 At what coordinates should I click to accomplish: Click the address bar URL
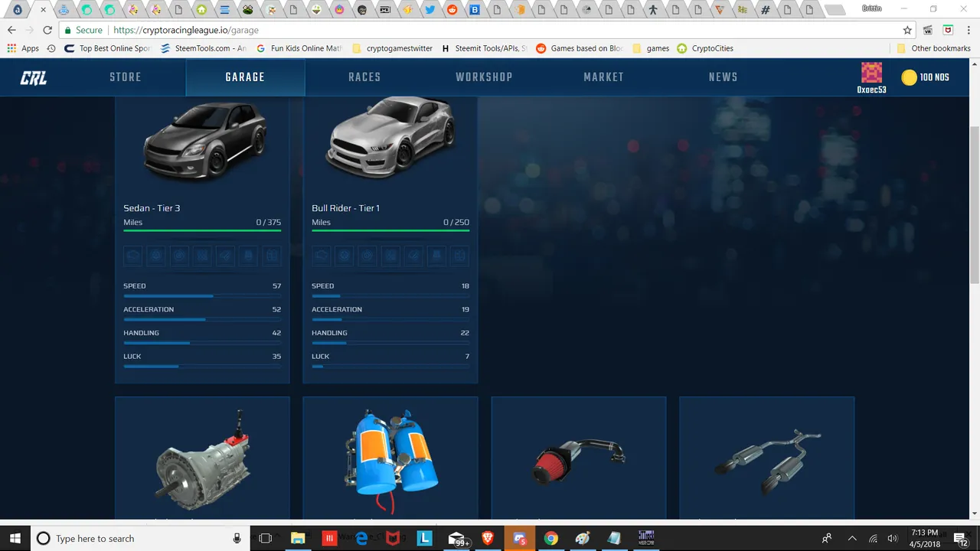coord(185,30)
